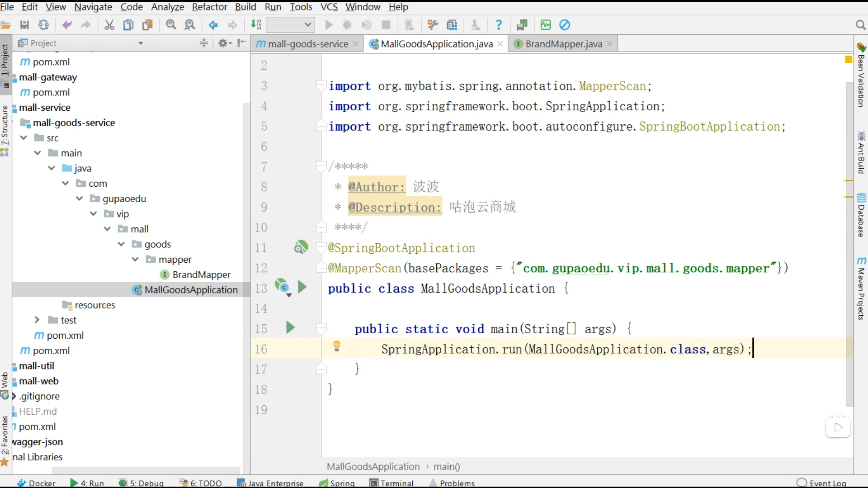Click the Help question mark icon
Image resolution: width=868 pixels, height=488 pixels.
[x=499, y=25]
